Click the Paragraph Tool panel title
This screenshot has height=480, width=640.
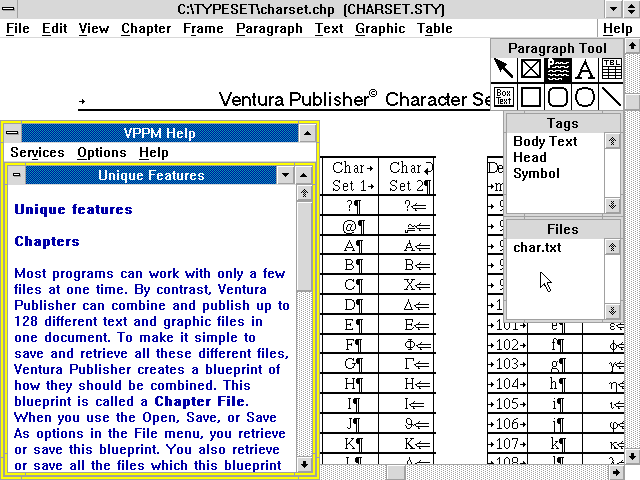click(x=558, y=48)
